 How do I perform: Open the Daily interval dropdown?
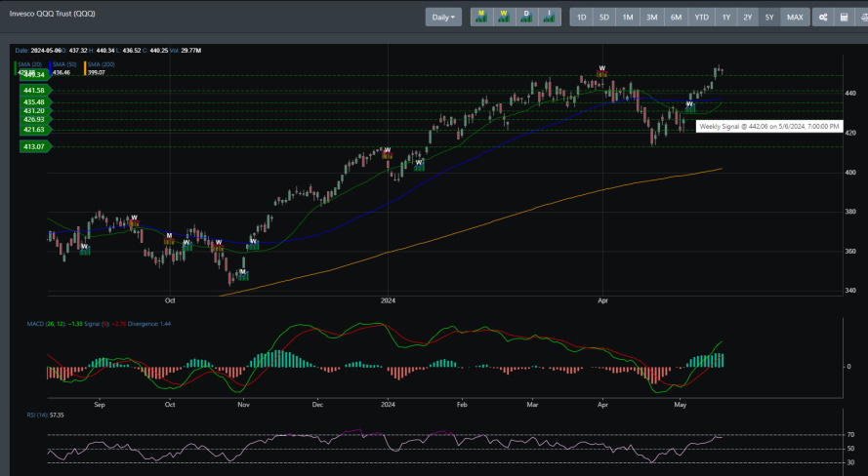[443, 18]
